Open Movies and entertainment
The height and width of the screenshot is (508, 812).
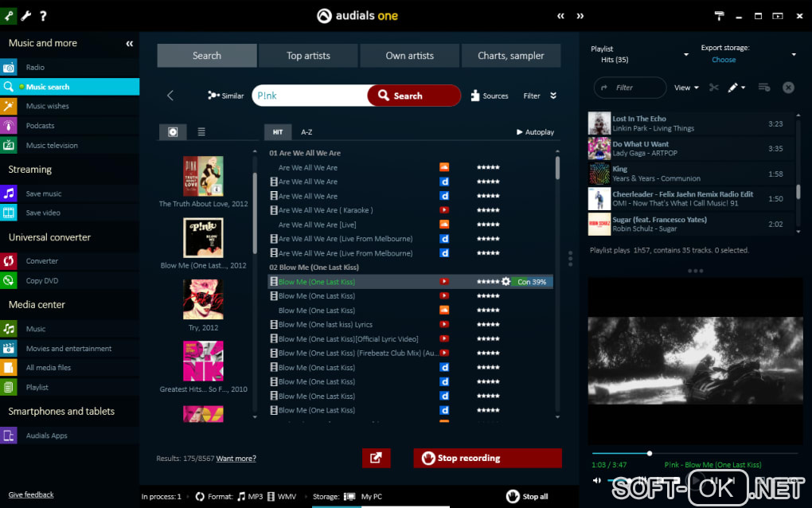tap(69, 349)
